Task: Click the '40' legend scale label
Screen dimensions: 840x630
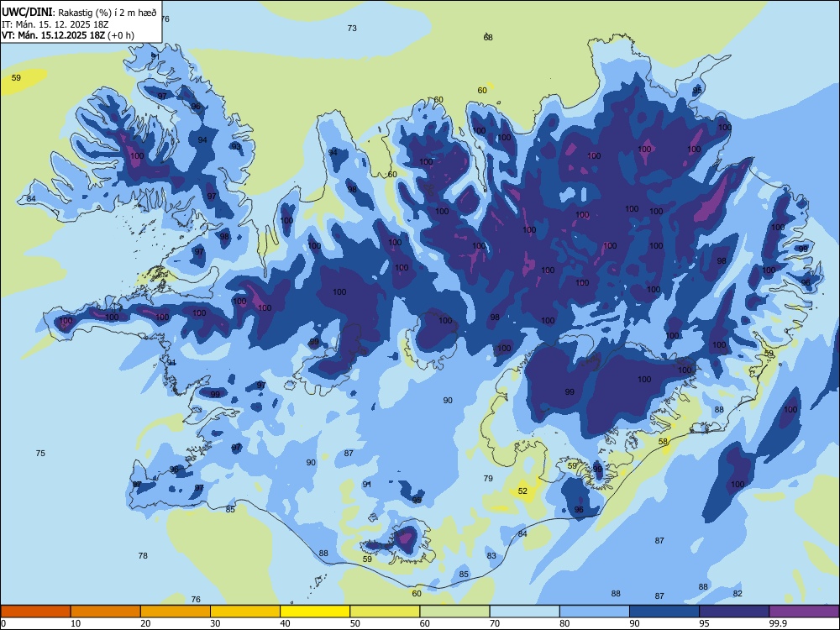Action: click(286, 623)
